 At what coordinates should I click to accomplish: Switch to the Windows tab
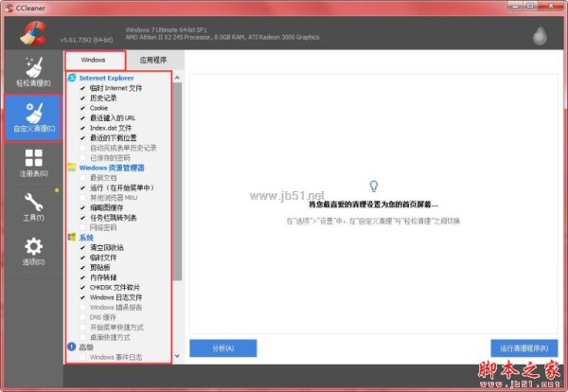click(94, 59)
